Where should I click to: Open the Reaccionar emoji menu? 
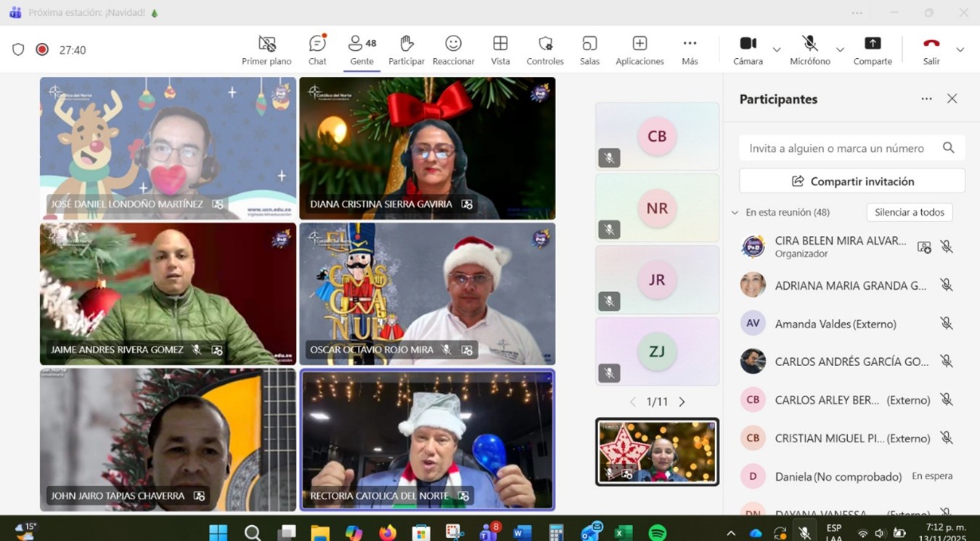coord(453,50)
